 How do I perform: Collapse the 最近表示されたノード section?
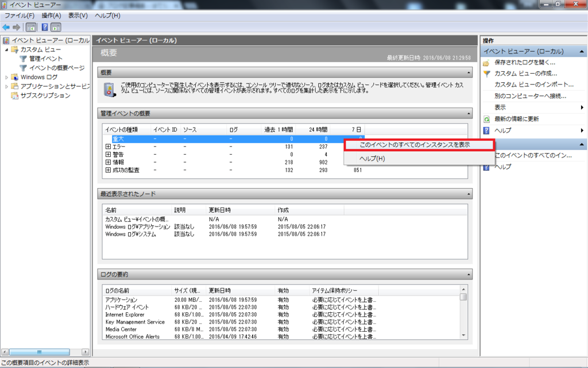pyautogui.click(x=469, y=194)
